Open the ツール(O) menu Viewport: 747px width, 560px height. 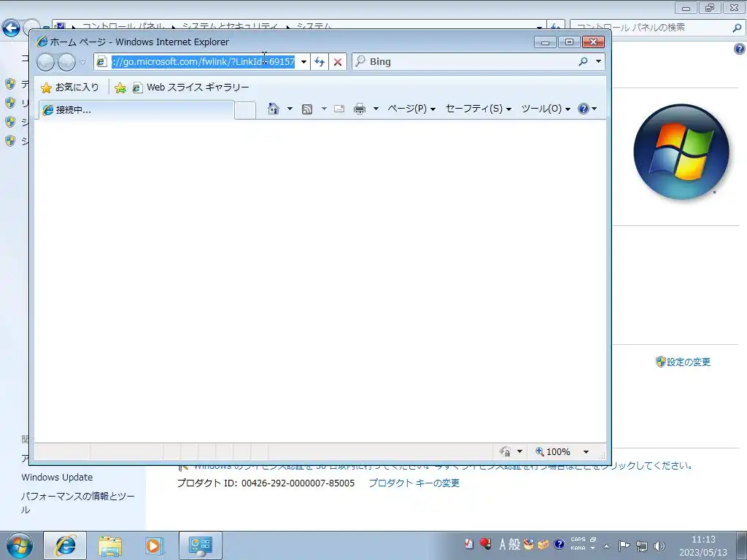(546, 109)
